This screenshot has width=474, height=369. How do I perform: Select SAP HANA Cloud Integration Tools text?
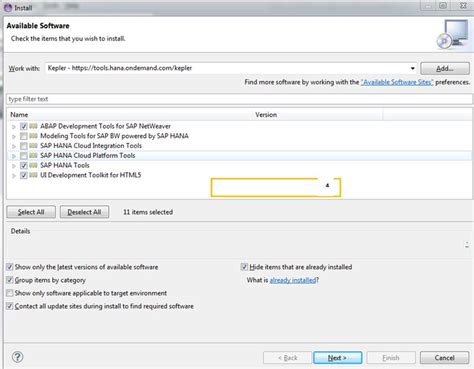pos(91,146)
